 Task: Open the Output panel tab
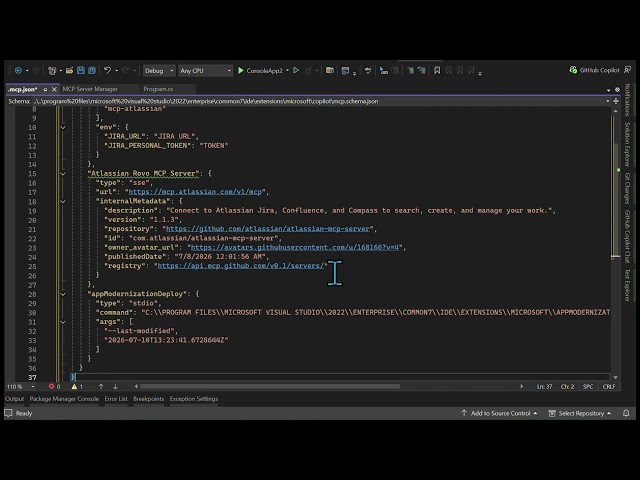[x=15, y=399]
